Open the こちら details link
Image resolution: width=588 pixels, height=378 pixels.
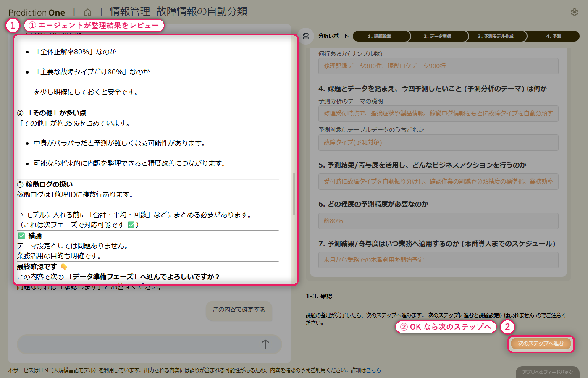pos(373,370)
